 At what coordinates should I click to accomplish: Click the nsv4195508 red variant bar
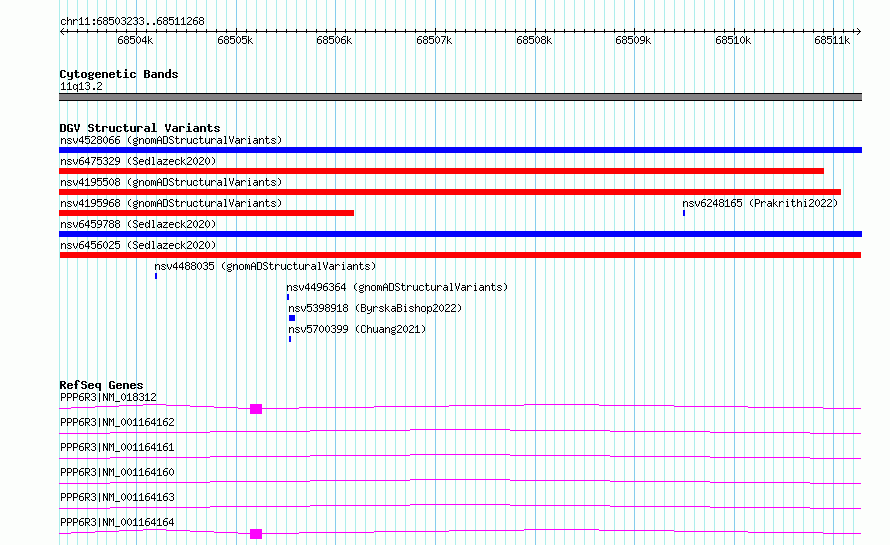coord(450,192)
